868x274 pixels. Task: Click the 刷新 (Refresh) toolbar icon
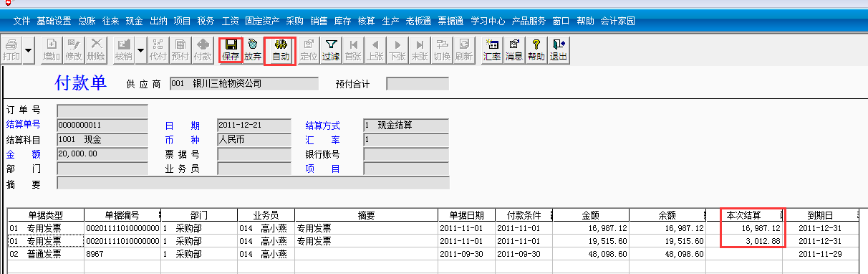(463, 50)
